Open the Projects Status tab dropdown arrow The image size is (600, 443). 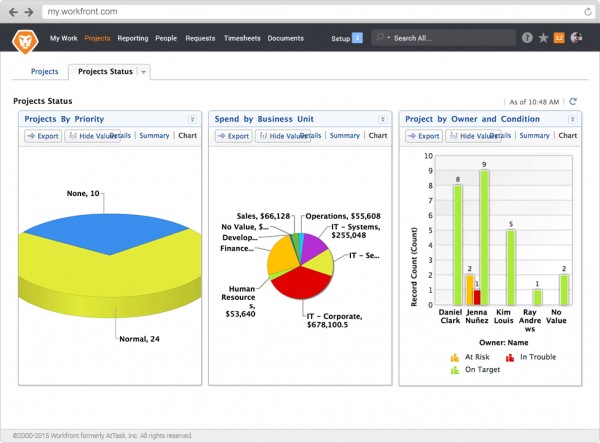pyautogui.click(x=144, y=72)
